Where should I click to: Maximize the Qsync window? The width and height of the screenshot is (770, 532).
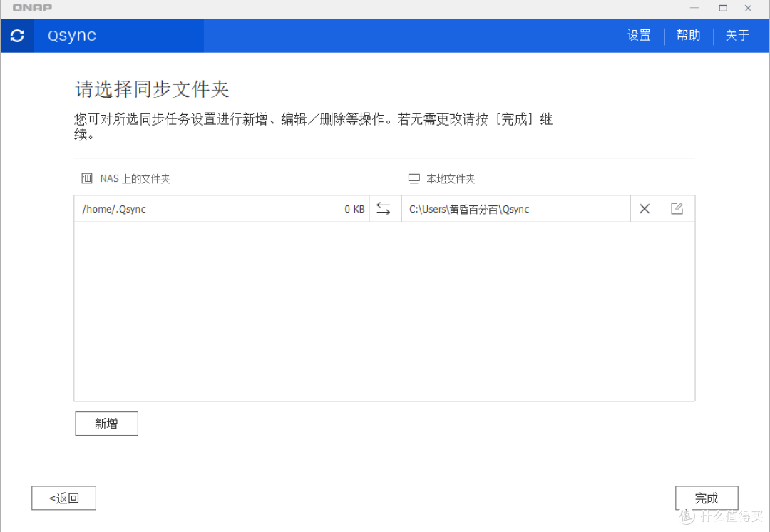pyautogui.click(x=723, y=8)
